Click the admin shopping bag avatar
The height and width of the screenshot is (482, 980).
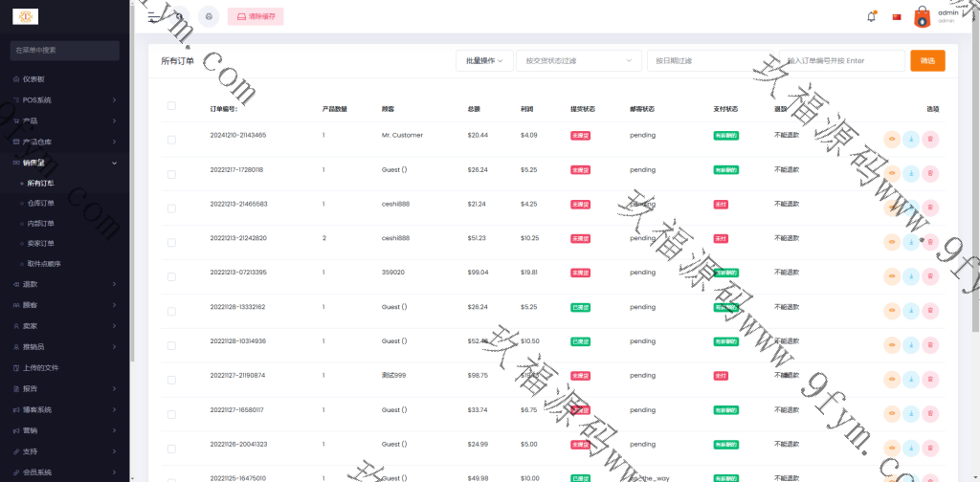coord(922,16)
